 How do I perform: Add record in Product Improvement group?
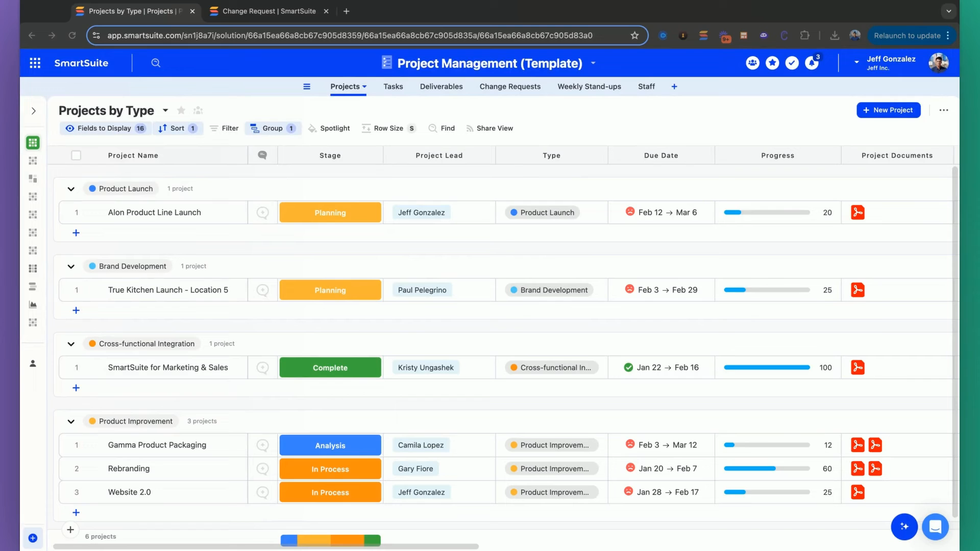(x=76, y=513)
